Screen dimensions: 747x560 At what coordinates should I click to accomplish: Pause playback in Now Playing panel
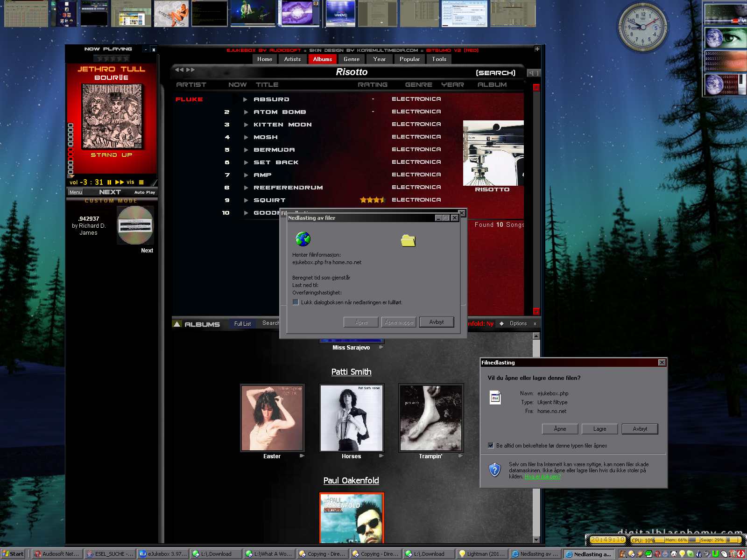tap(109, 182)
